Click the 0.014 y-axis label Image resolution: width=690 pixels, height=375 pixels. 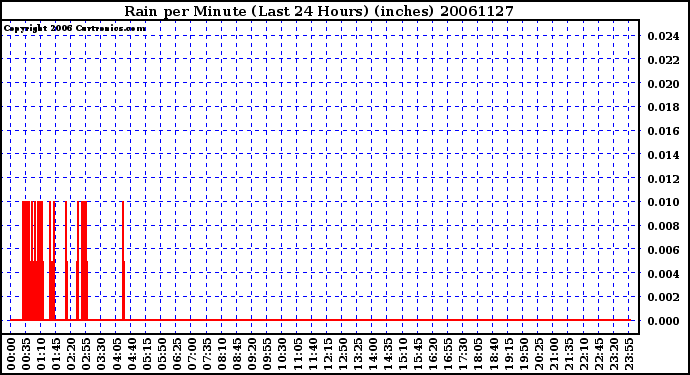(663, 154)
